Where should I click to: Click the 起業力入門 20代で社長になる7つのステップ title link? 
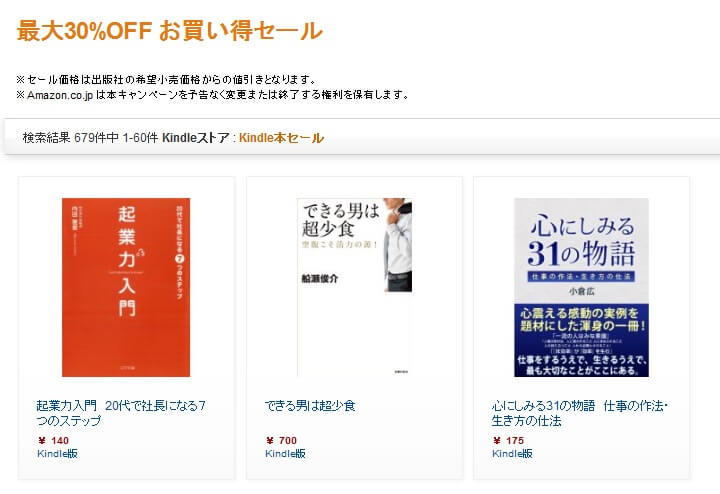pos(121,413)
